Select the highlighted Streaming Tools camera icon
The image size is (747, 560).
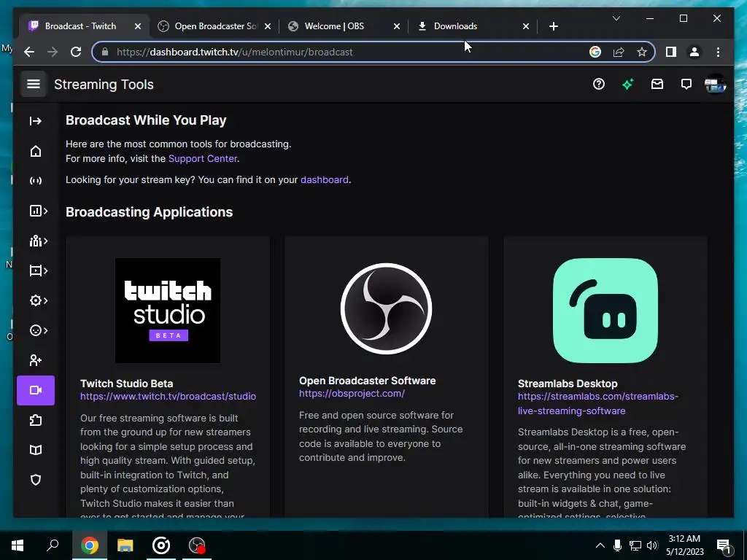pyautogui.click(x=36, y=391)
